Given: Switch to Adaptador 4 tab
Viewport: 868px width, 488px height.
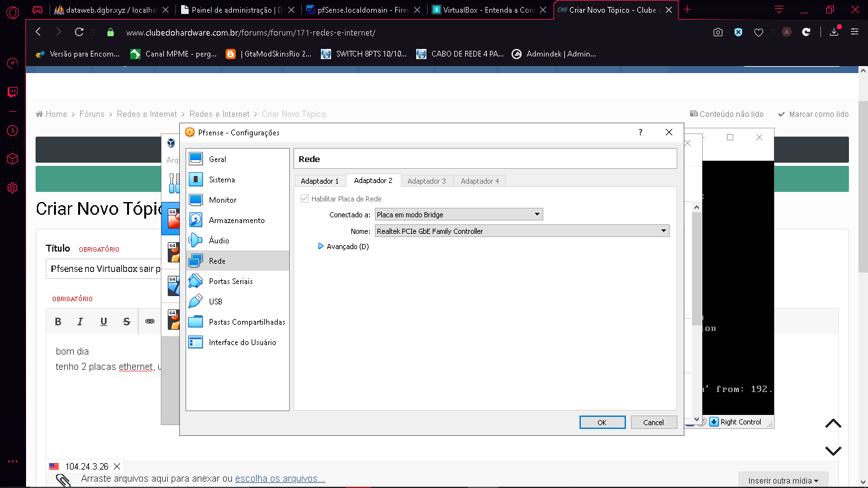Looking at the screenshot, I should pyautogui.click(x=480, y=181).
